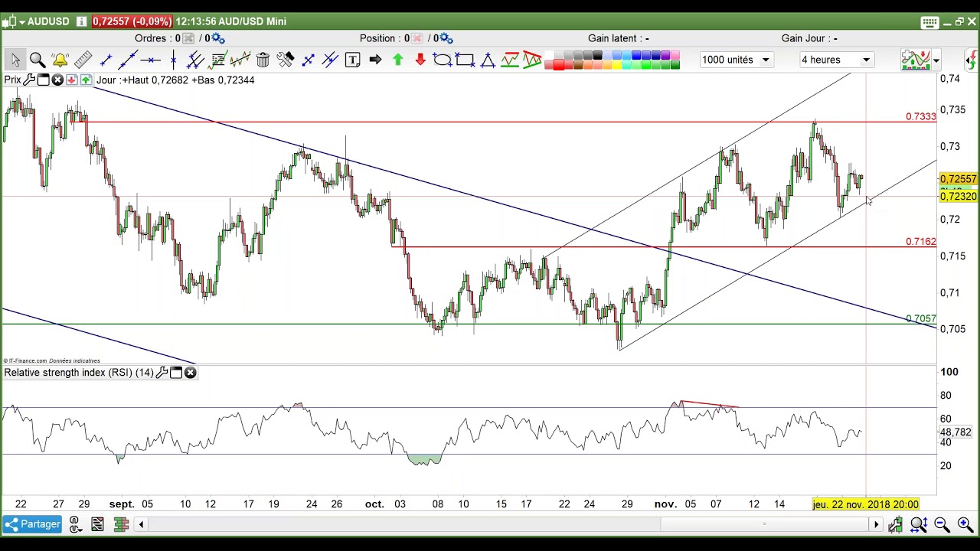Expand the AUDUSD instrument dropdown arrow
The image size is (980, 551).
pos(22,21)
